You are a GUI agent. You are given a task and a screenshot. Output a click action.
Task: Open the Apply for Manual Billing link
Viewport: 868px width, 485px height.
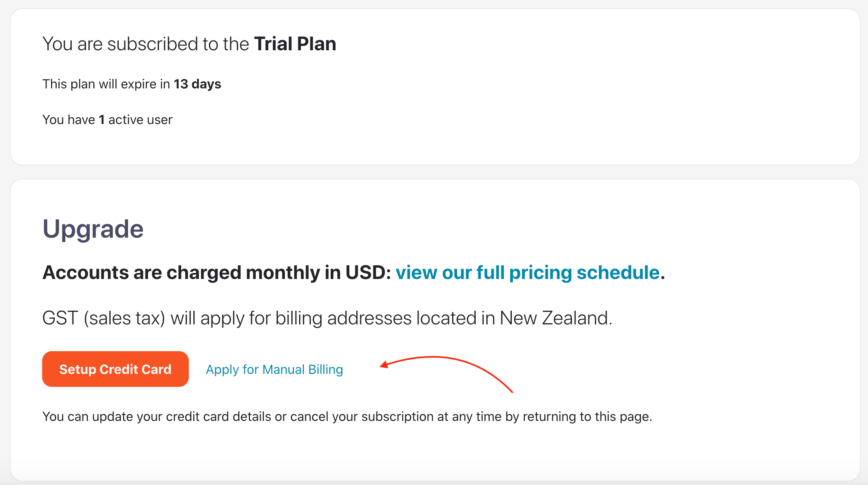(274, 369)
